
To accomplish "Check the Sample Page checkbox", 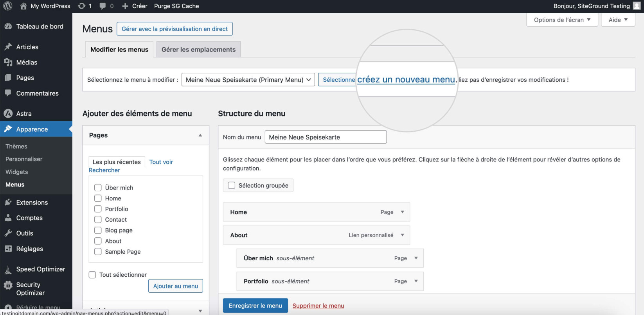I will (x=98, y=252).
